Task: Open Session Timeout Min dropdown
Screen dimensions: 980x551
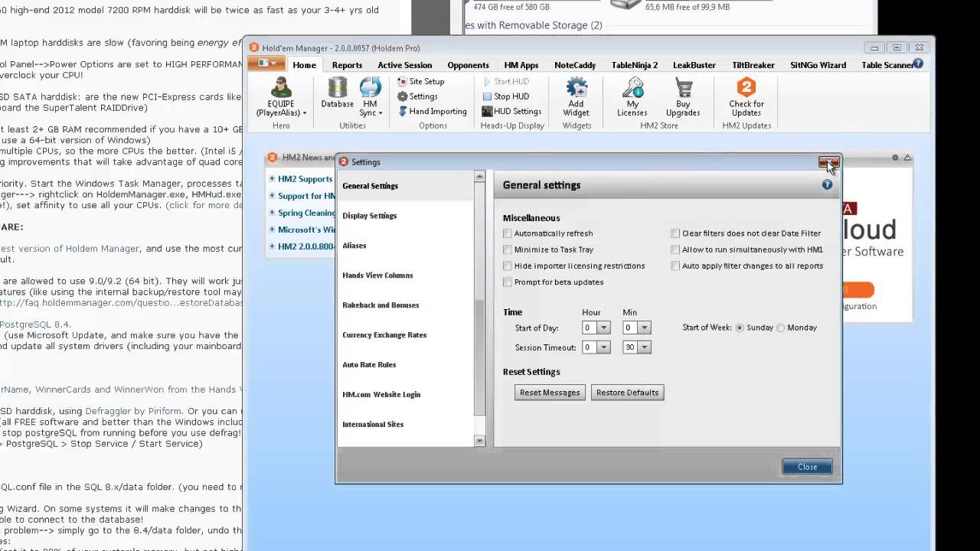Action: point(644,347)
